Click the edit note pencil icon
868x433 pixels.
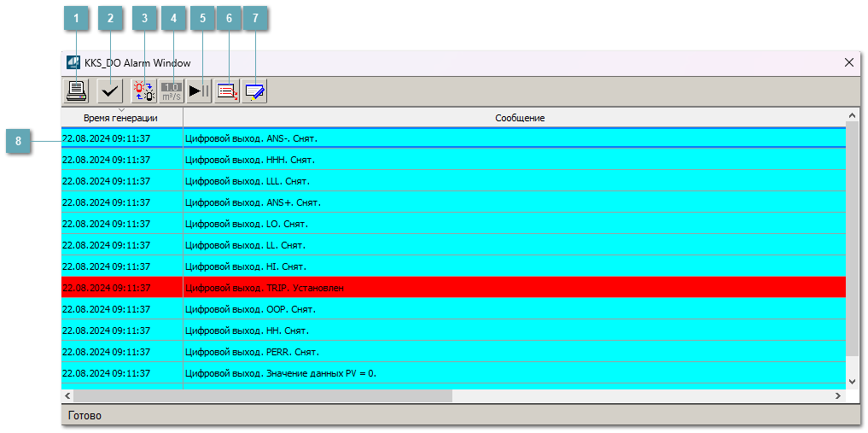[x=255, y=91]
